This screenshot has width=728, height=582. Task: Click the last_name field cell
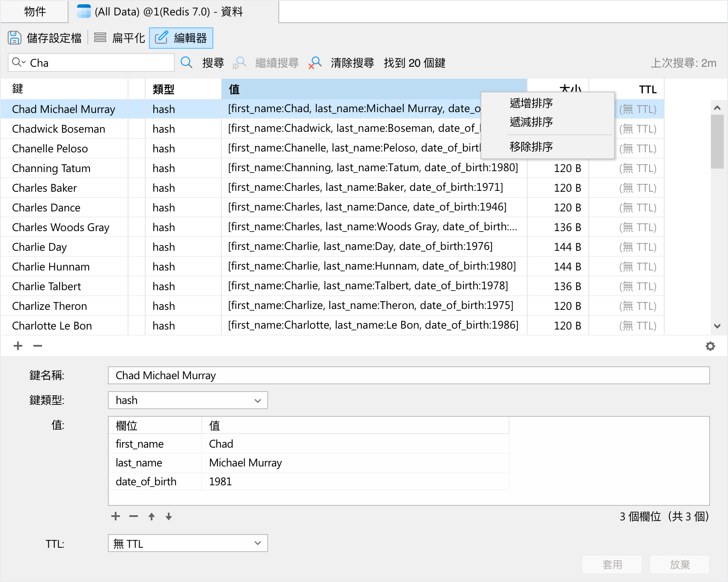click(155, 463)
